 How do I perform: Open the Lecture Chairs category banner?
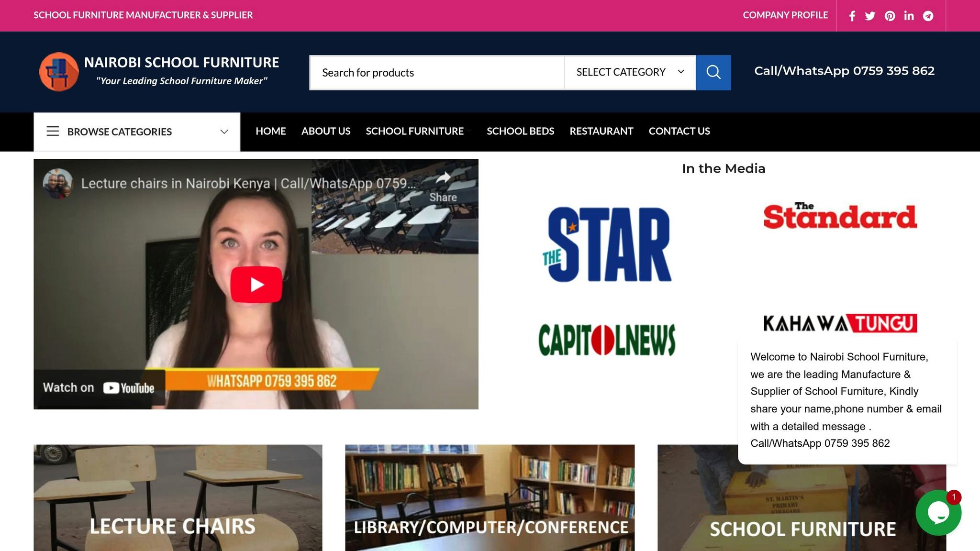[178, 498]
